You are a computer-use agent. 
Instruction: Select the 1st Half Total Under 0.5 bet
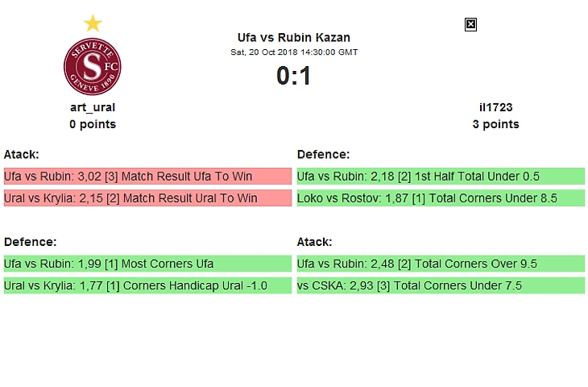pos(441,176)
